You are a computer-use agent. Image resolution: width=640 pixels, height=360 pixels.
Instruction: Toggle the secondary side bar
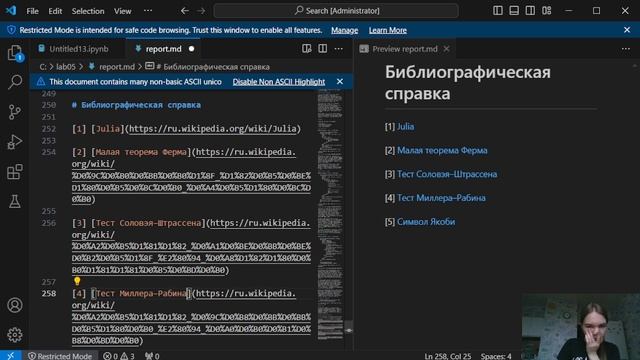(530, 11)
